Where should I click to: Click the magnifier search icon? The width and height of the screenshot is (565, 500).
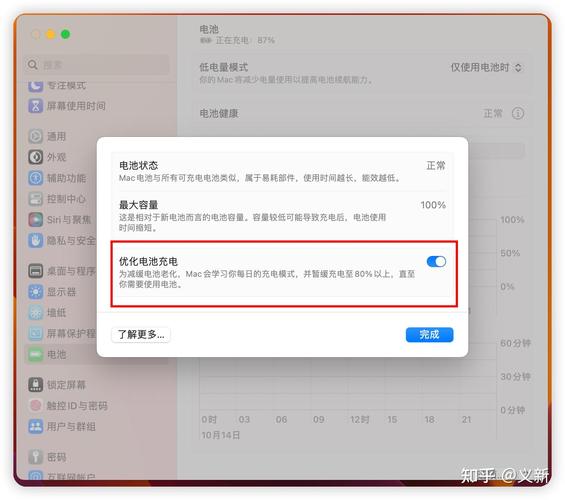coord(33,65)
